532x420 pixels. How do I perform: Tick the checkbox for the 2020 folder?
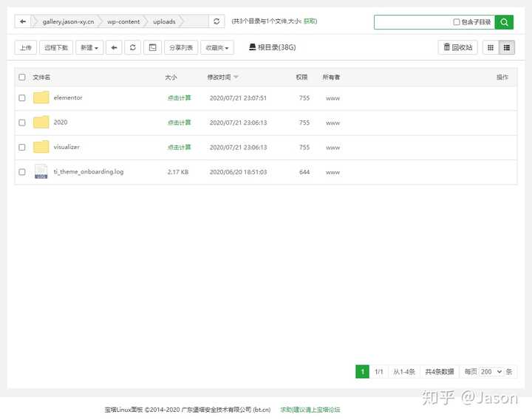(x=22, y=123)
